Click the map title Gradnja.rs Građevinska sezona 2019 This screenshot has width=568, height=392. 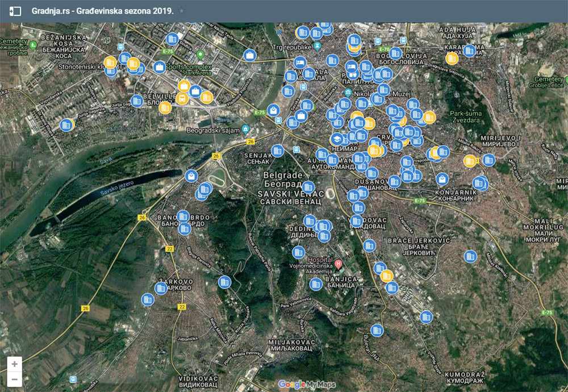tap(103, 11)
